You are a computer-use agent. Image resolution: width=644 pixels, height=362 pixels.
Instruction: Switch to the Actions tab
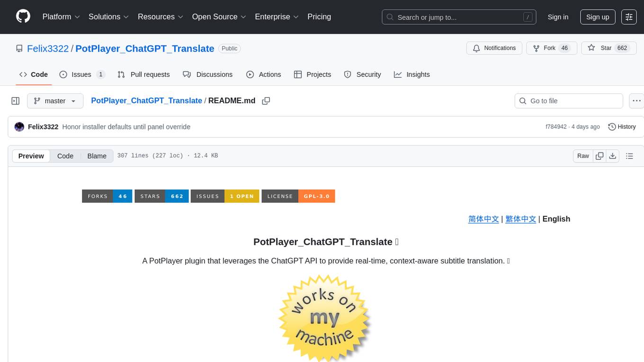(264, 74)
